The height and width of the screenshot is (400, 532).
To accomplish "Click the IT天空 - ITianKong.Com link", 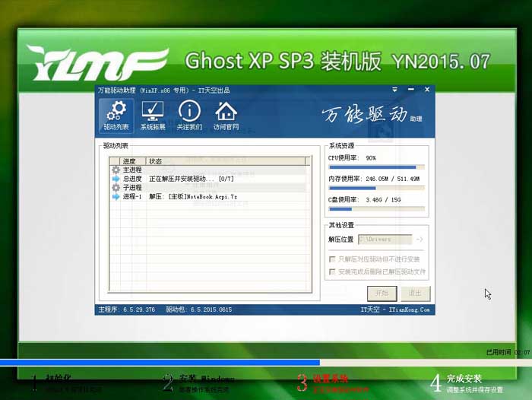I will 395,310.
